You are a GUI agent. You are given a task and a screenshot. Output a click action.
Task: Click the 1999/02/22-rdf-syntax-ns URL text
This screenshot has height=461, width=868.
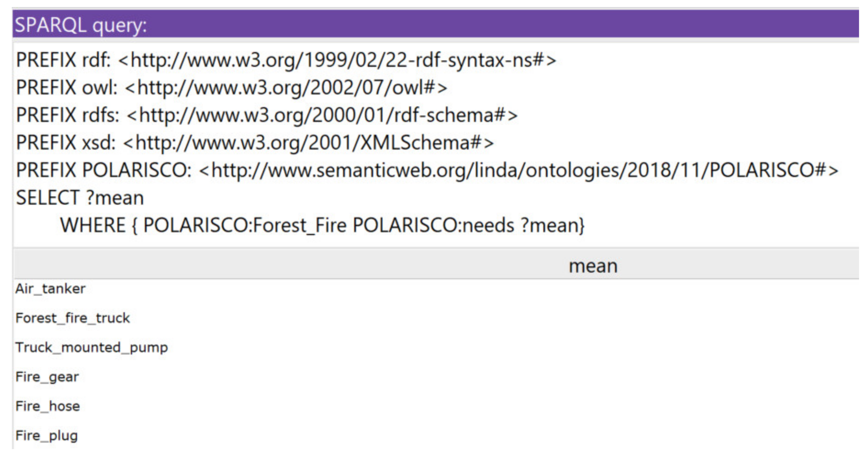tap(337, 60)
